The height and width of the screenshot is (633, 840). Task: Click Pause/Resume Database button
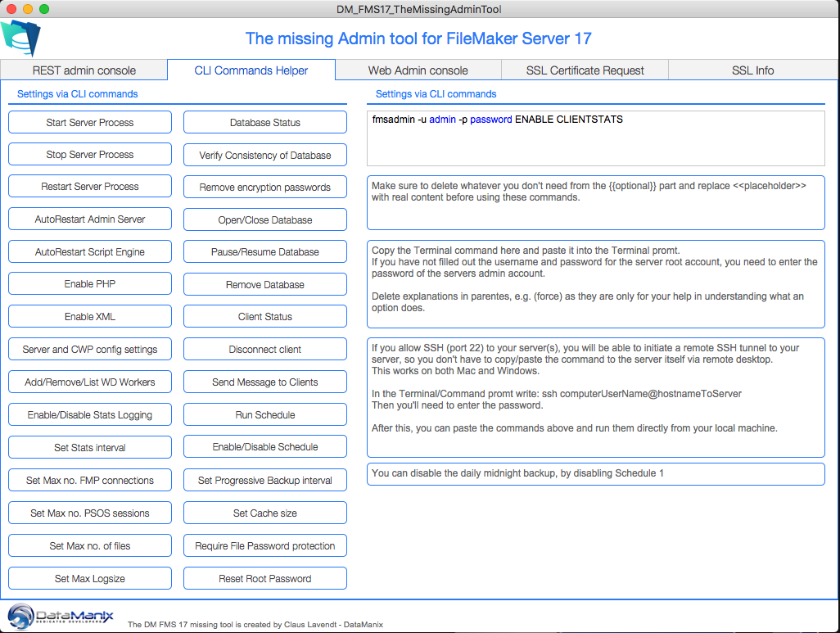tap(265, 252)
